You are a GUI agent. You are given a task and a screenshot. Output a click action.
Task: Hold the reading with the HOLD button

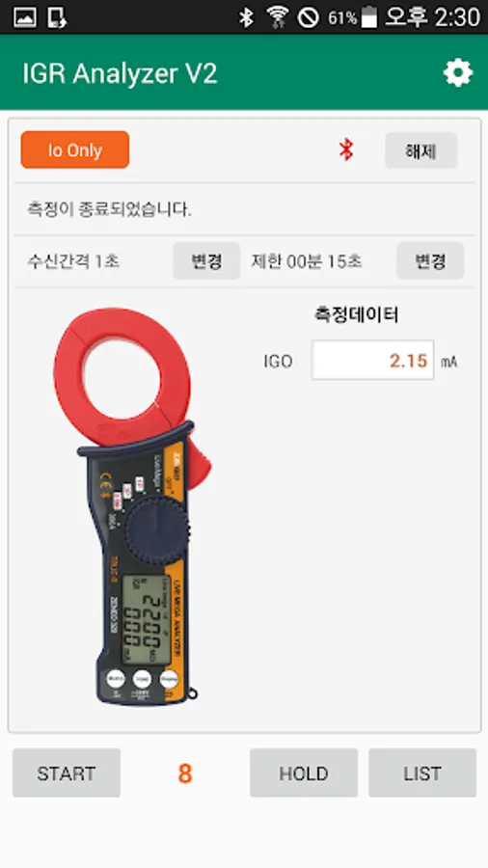coord(304,773)
